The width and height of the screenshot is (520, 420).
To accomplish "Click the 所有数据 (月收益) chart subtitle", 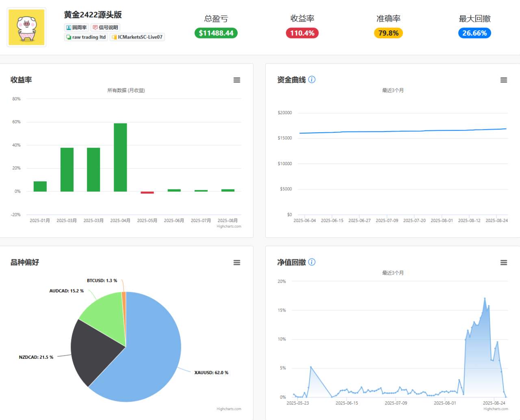I will pyautogui.click(x=126, y=90).
